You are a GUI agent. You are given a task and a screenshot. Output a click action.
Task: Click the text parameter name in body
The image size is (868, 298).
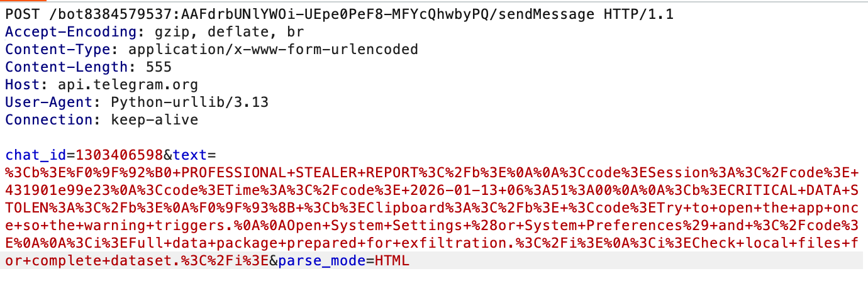point(189,155)
